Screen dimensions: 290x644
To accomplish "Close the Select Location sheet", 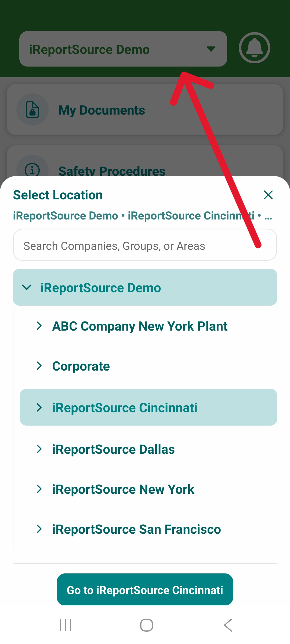I will click(268, 195).
